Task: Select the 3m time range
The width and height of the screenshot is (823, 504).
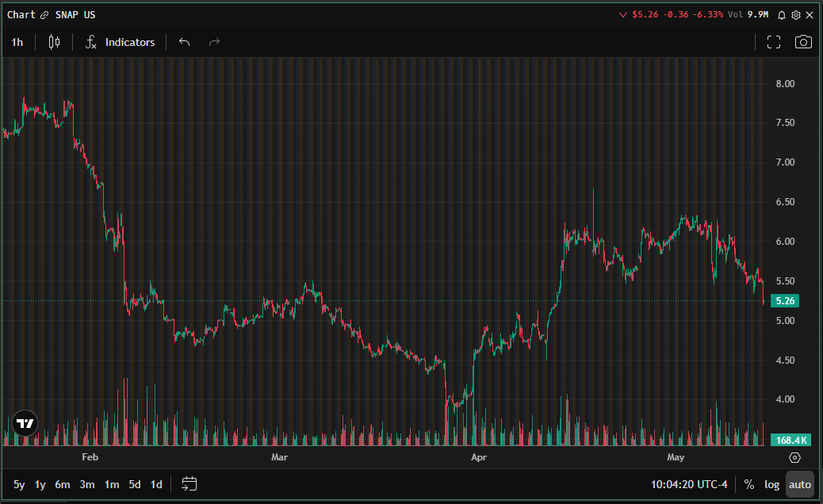Action: (x=87, y=485)
